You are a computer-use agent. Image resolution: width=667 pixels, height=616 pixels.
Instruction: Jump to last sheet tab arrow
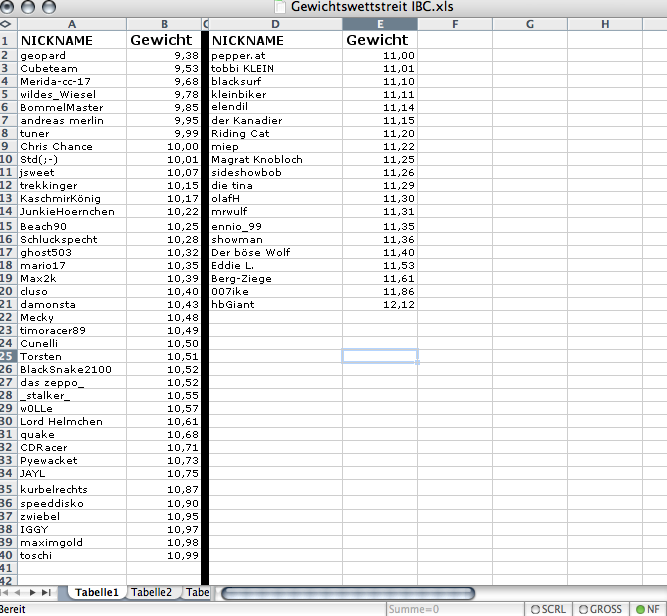click(x=47, y=593)
